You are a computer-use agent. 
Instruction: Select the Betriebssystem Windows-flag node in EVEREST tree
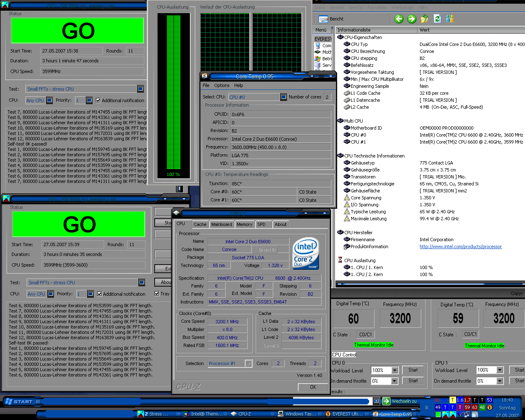coord(317,59)
